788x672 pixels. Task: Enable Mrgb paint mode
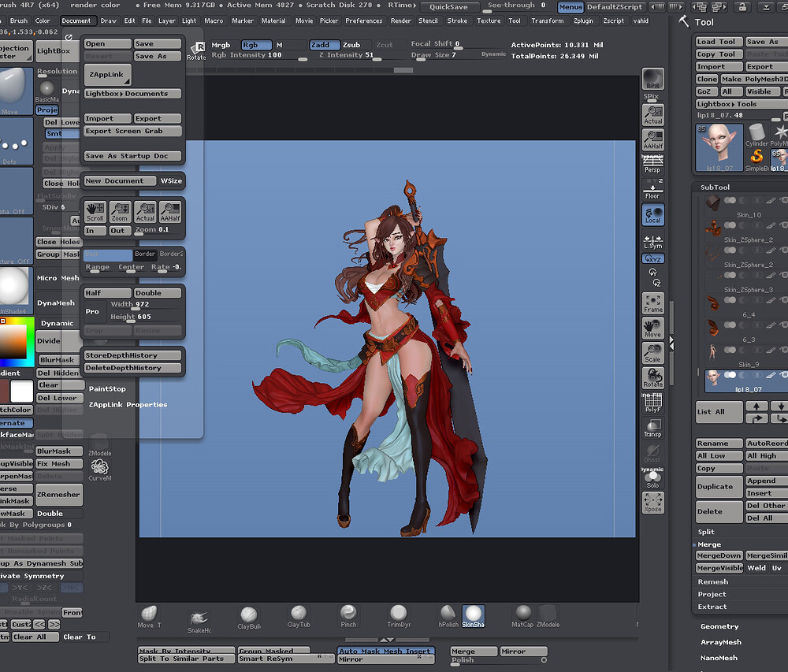(x=220, y=45)
